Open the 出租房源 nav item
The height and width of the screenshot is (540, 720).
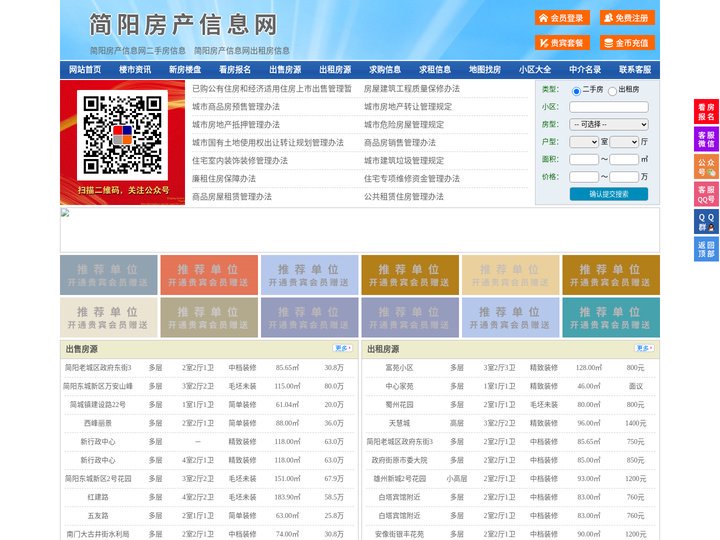coord(335,70)
